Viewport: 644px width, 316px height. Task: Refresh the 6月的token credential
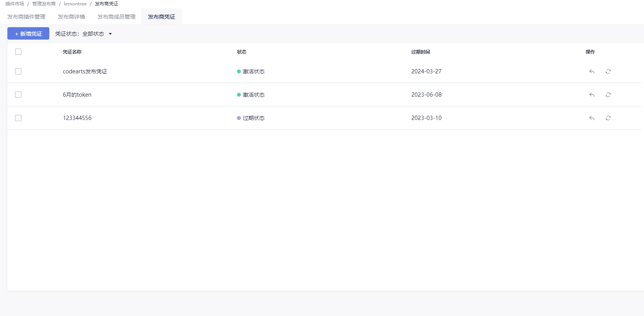[x=608, y=95]
